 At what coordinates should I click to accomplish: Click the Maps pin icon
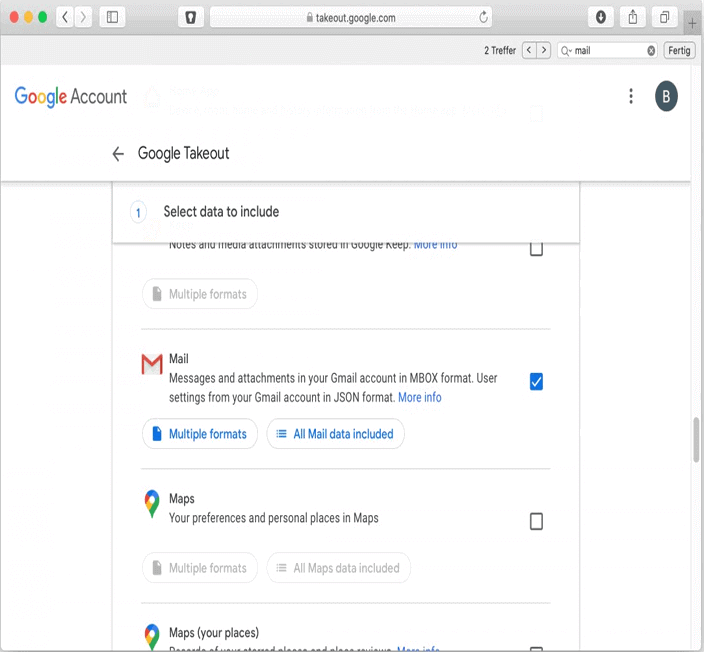click(x=152, y=503)
